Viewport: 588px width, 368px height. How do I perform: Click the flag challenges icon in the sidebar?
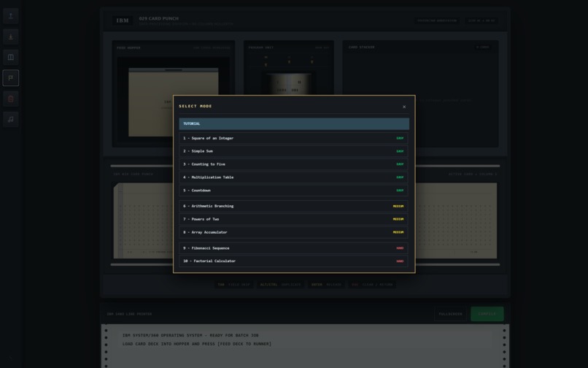(10, 77)
